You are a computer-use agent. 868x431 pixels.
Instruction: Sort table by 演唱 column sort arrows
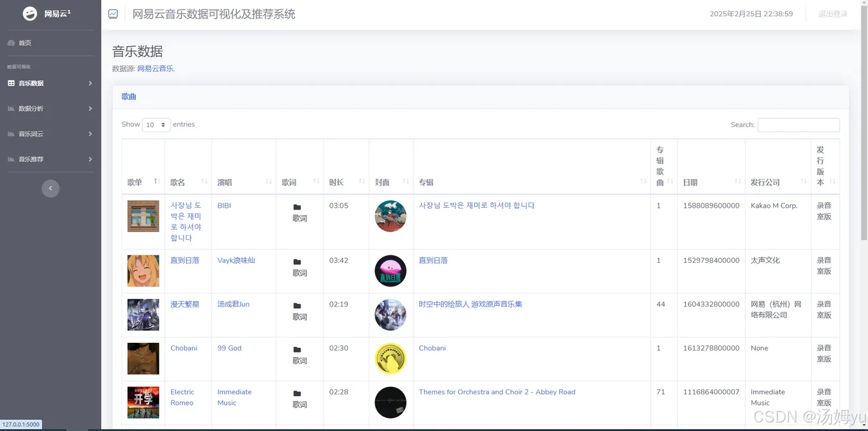[x=268, y=181]
